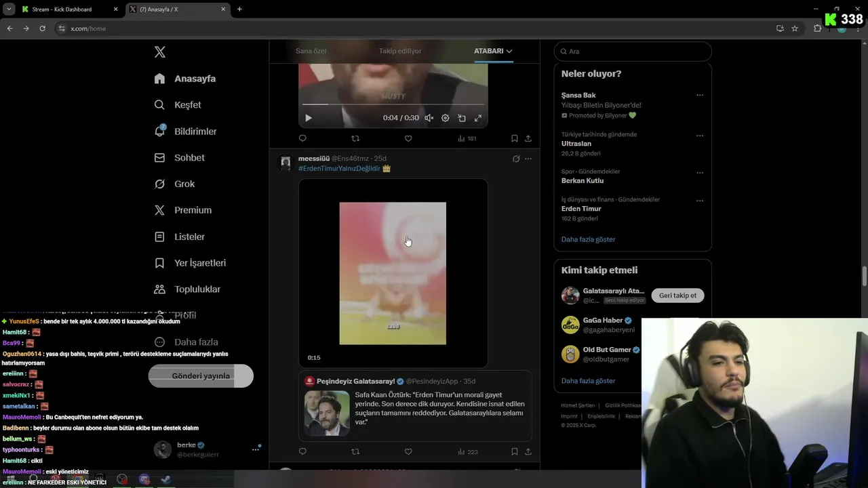
Task: Close the Anasayfa / X browser tab
Action: tap(223, 9)
